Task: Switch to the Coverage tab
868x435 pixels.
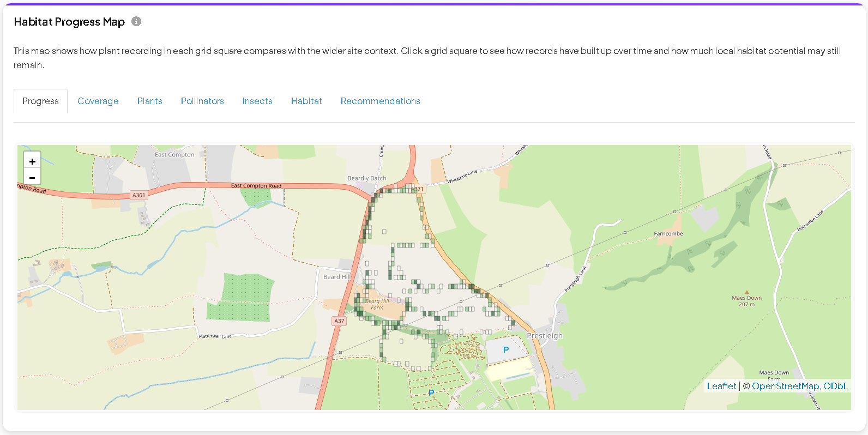Action: (98, 101)
